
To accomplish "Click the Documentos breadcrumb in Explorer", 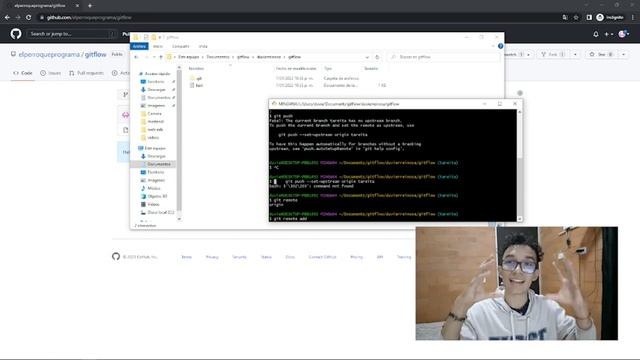I will [x=218, y=57].
